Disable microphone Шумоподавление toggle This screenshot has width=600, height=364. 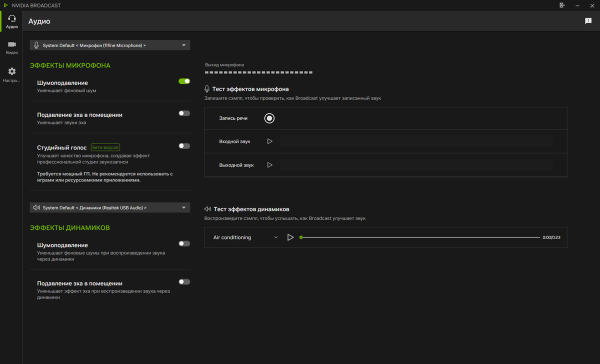(x=184, y=81)
